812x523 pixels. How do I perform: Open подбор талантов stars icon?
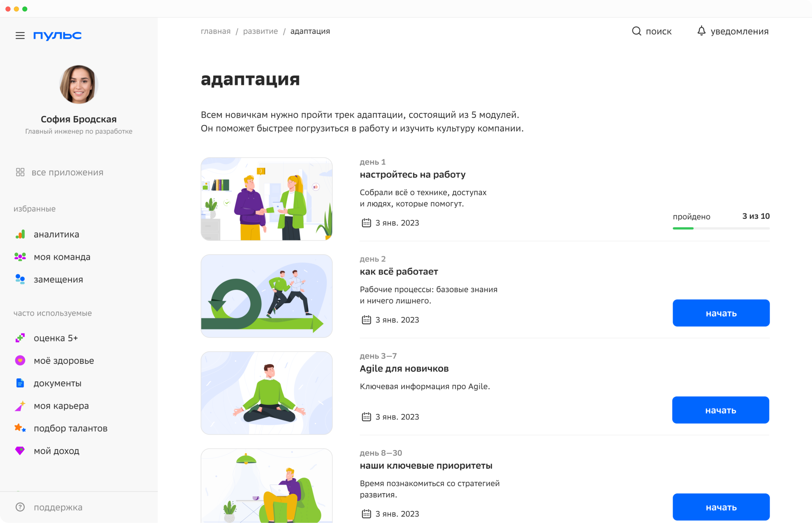[x=20, y=428]
